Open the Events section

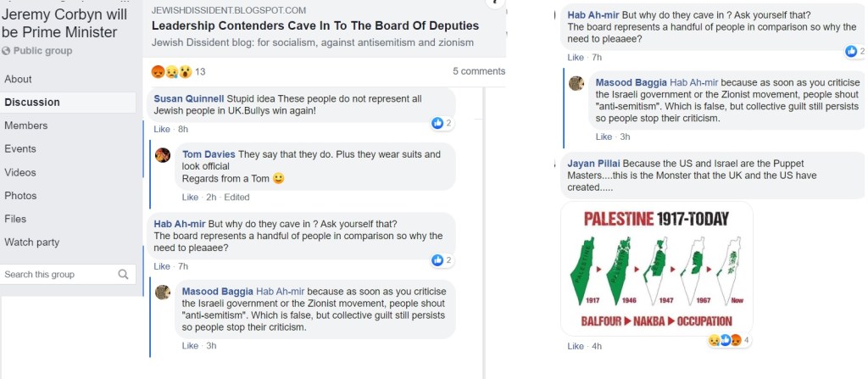[x=20, y=148]
